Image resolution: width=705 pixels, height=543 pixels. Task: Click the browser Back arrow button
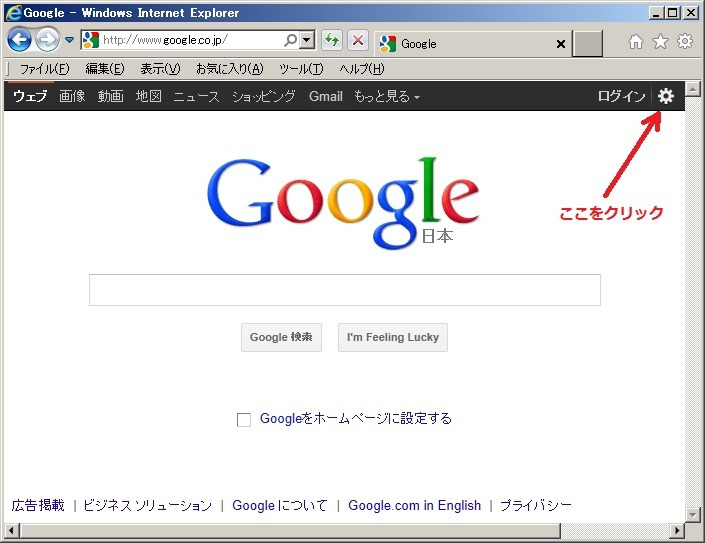pyautogui.click(x=19, y=40)
